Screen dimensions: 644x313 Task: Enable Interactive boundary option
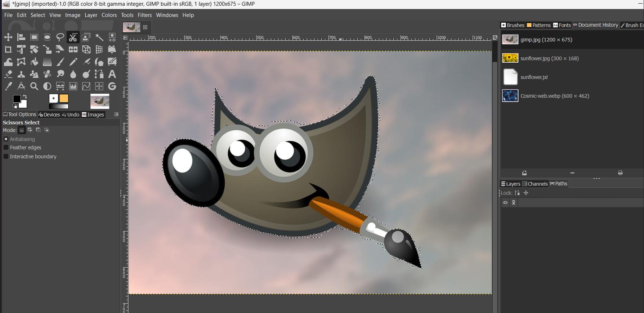point(6,156)
